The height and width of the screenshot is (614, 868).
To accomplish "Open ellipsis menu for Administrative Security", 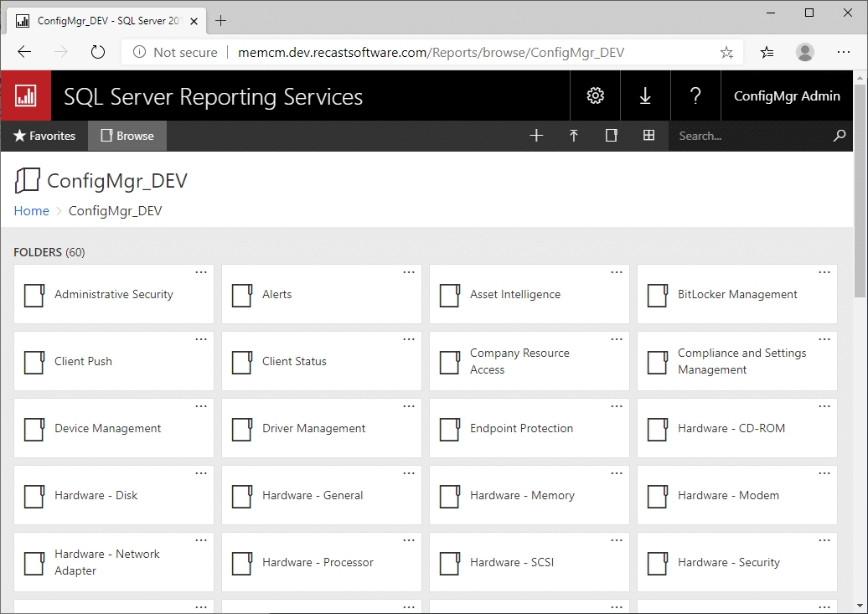I will (x=201, y=272).
